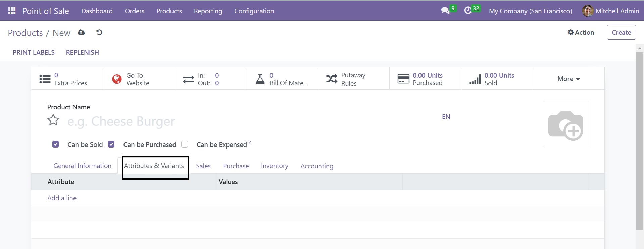Click the Point of Sale app title
Image resolution: width=644 pixels, height=249 pixels.
[46, 11]
